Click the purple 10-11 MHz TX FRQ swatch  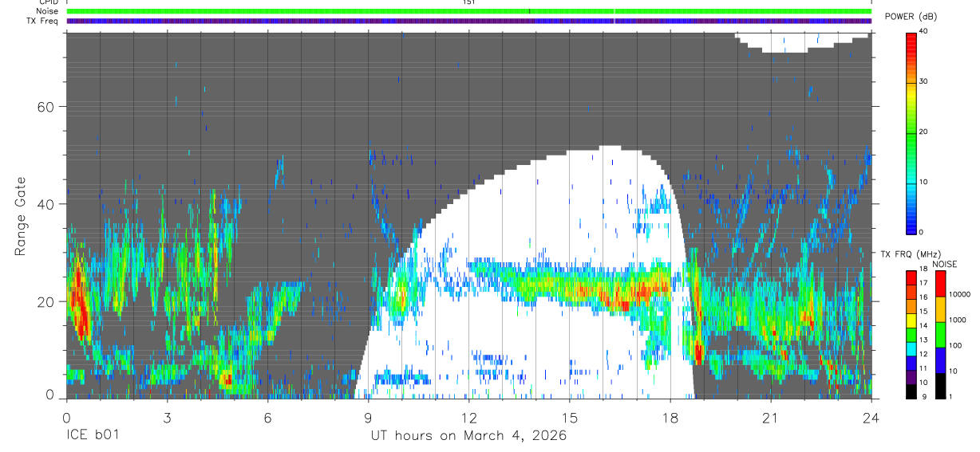911,377
